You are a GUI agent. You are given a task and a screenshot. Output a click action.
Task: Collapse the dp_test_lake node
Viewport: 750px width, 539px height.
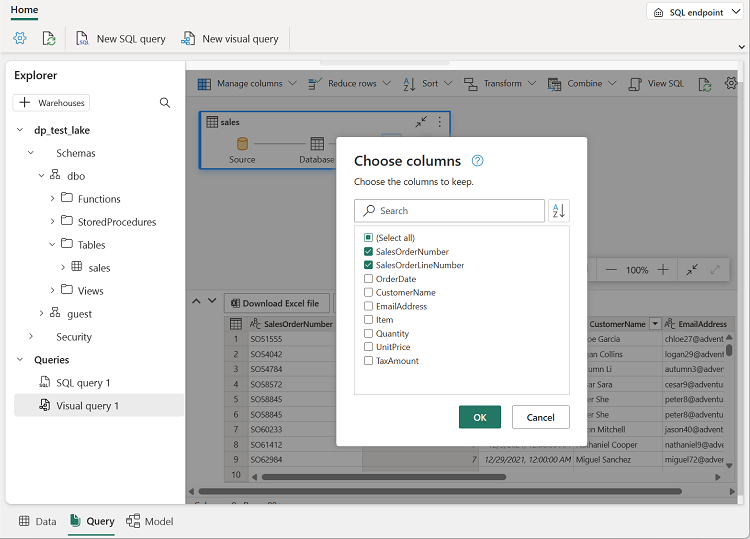[x=20, y=130]
